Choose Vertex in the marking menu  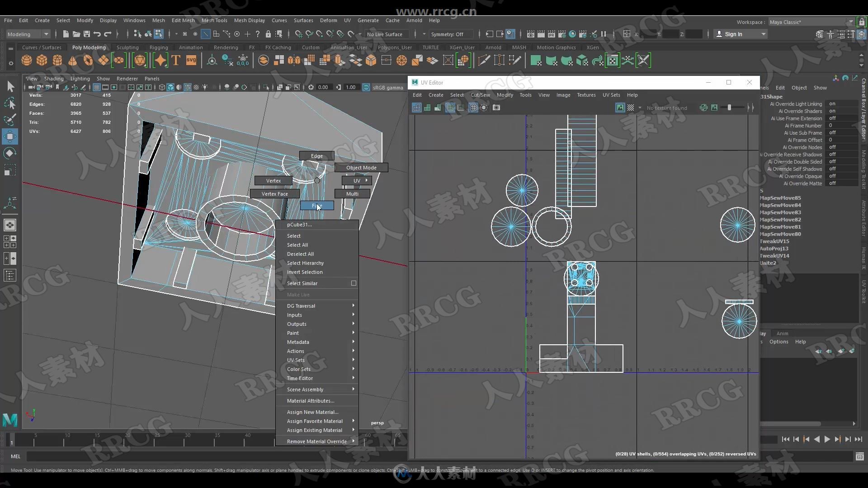(x=273, y=181)
